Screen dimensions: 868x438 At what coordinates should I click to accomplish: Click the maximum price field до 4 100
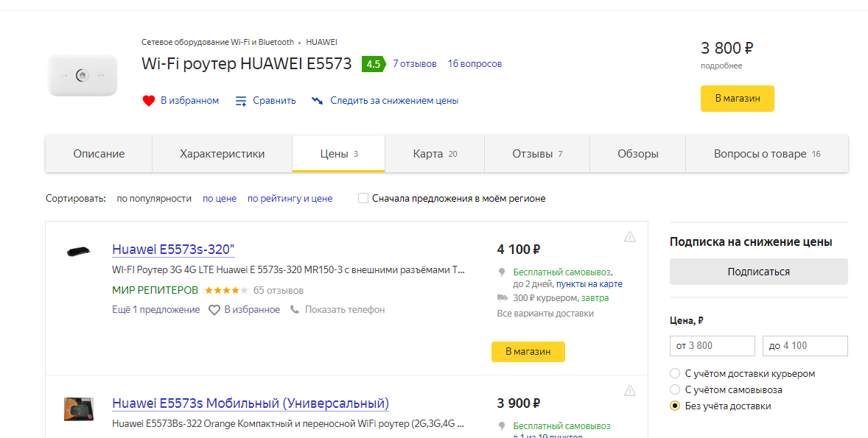coord(805,346)
